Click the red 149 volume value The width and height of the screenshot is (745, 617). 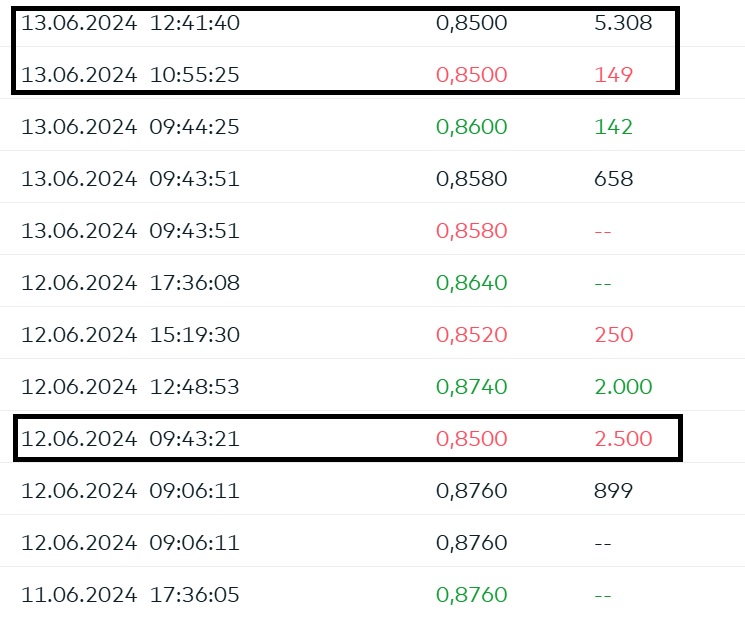coord(613,75)
